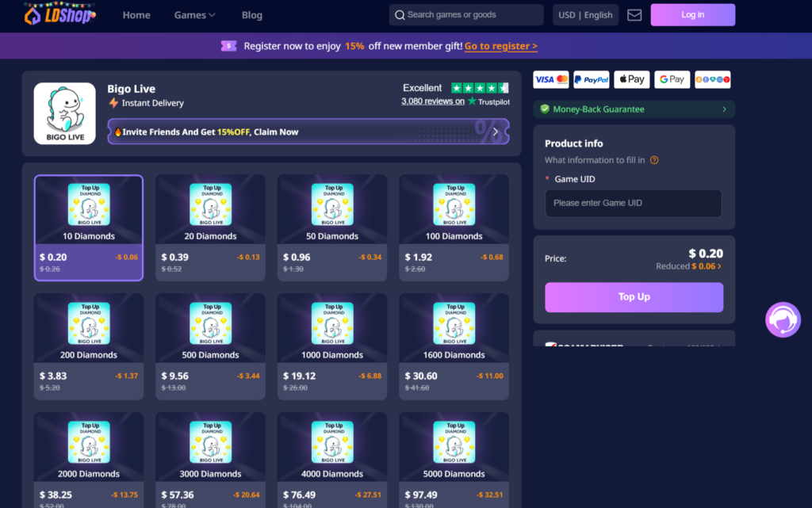Click the Google Pay icon
This screenshot has height=508, width=812.
[672, 80]
